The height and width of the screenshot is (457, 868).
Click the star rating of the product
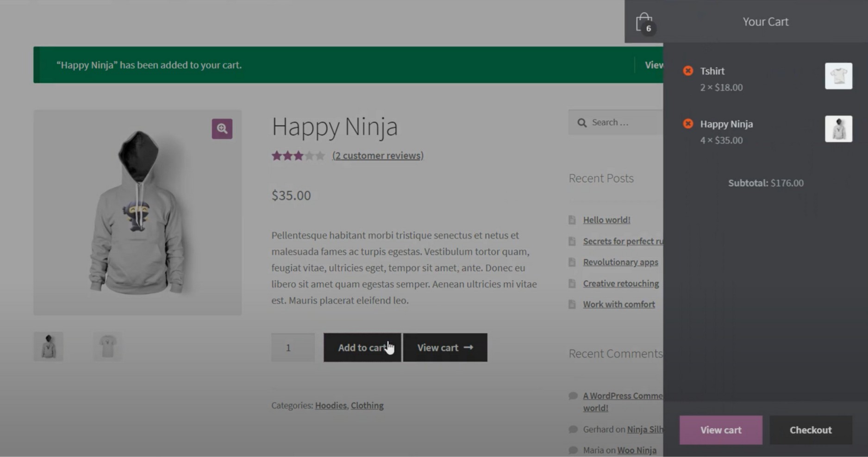(x=298, y=156)
